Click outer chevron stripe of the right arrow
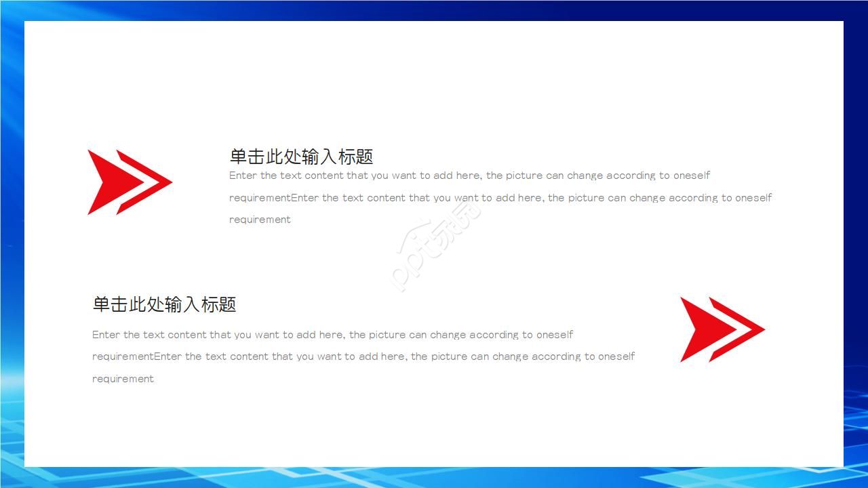The height and width of the screenshot is (488, 868). pos(753,329)
